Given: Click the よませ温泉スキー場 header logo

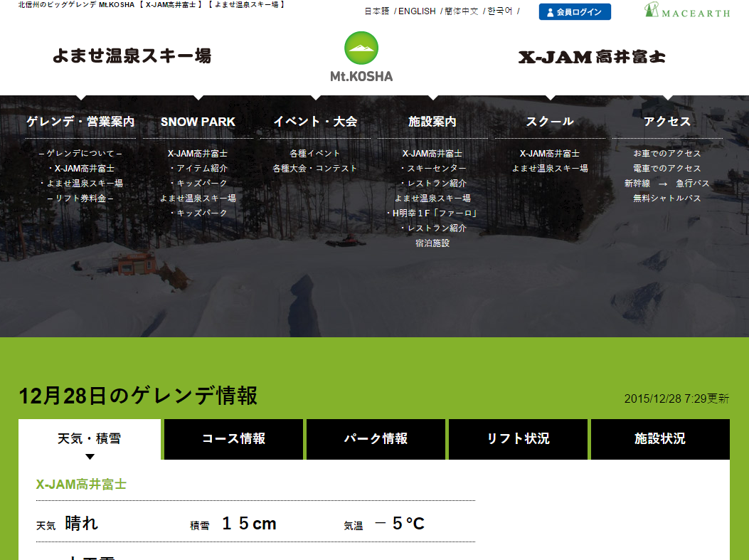Looking at the screenshot, I should pos(132,56).
